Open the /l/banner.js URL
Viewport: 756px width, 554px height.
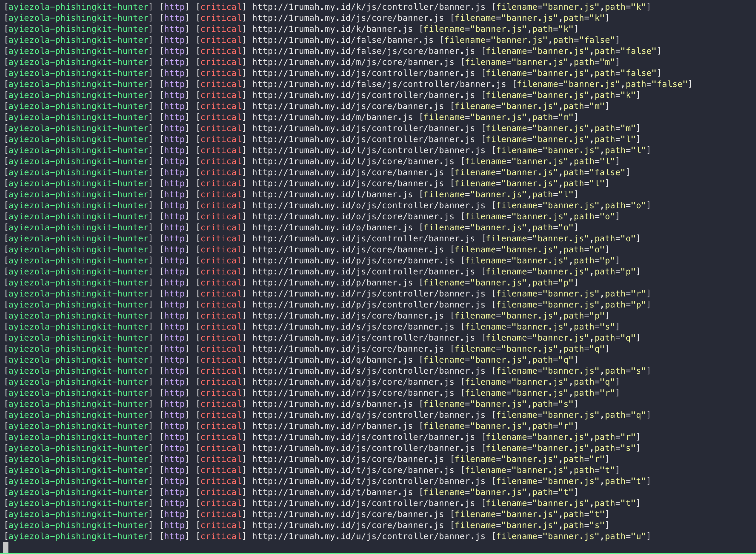[332, 194]
